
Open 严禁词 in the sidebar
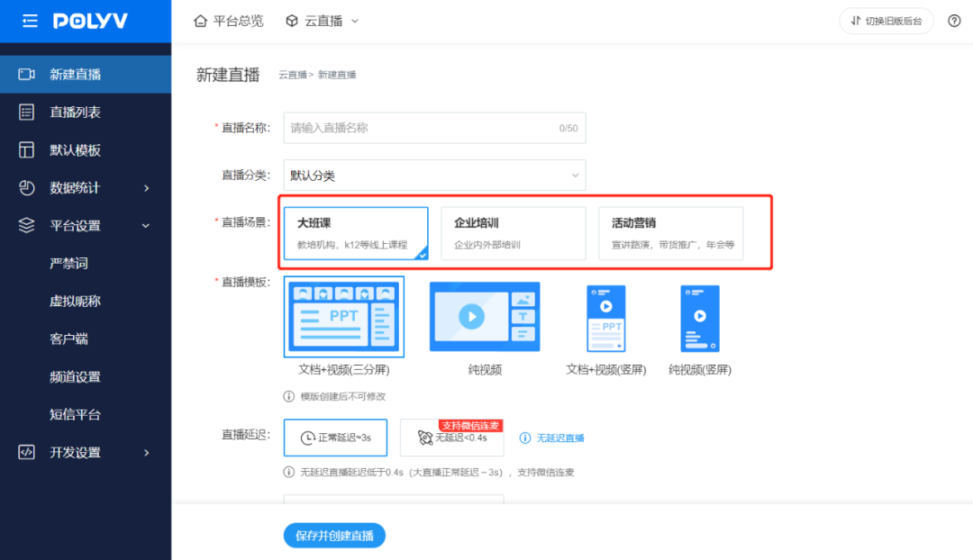tap(68, 264)
